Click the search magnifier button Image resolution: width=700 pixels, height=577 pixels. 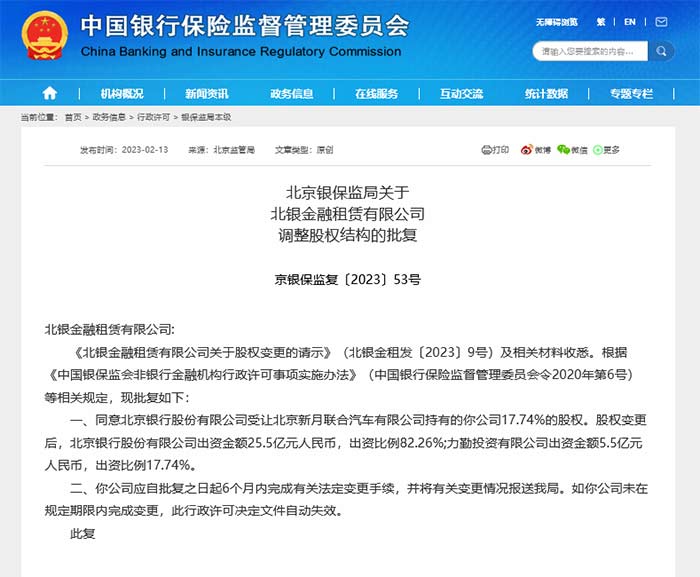coord(661,51)
